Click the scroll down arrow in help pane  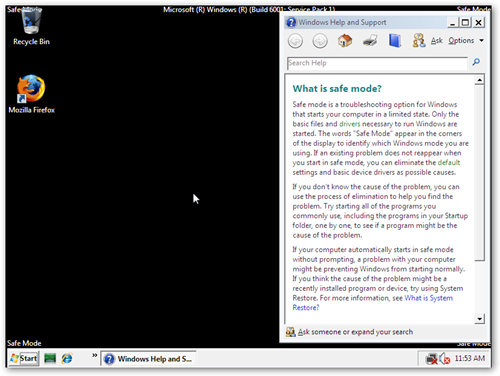tap(479, 319)
